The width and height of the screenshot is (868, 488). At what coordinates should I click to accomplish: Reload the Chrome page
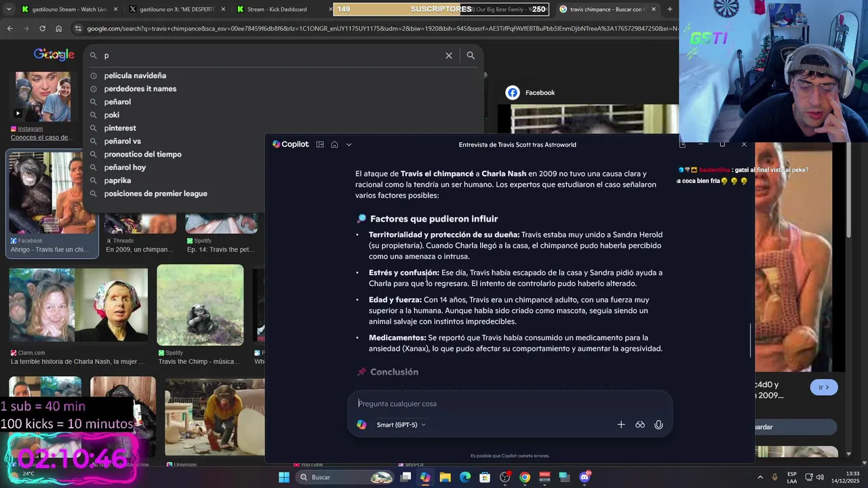click(x=42, y=28)
